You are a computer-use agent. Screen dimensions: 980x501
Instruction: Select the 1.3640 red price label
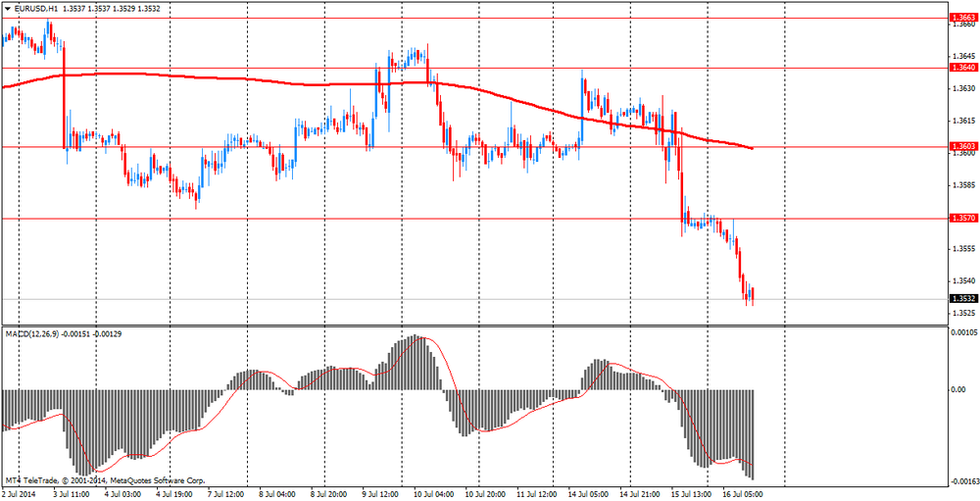(x=962, y=68)
